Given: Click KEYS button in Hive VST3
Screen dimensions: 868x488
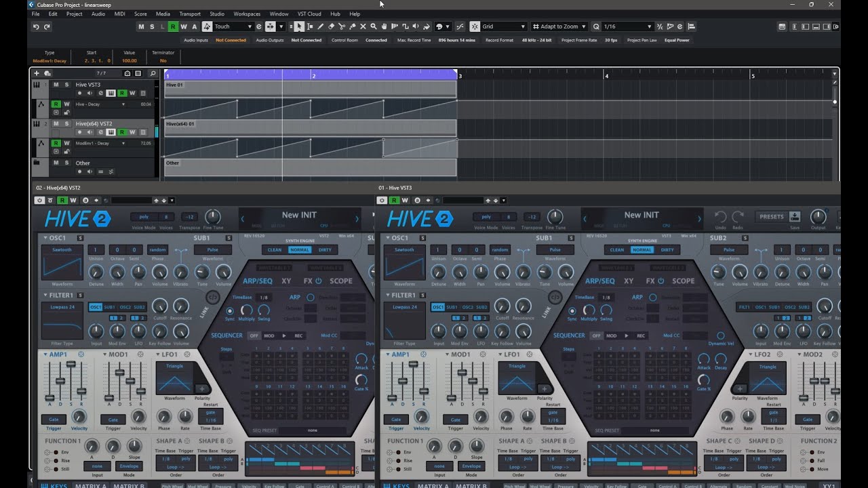Looking at the screenshot, I should 401,486.
